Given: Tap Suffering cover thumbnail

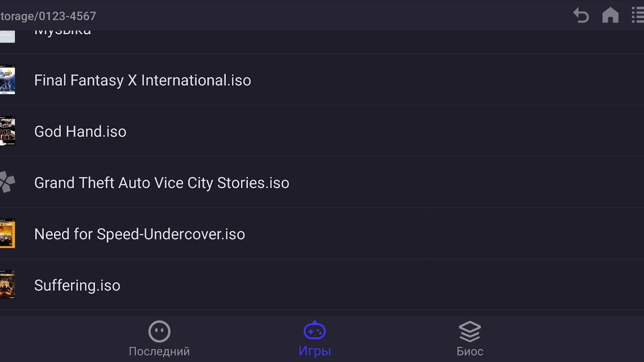Looking at the screenshot, I should pos(7,285).
